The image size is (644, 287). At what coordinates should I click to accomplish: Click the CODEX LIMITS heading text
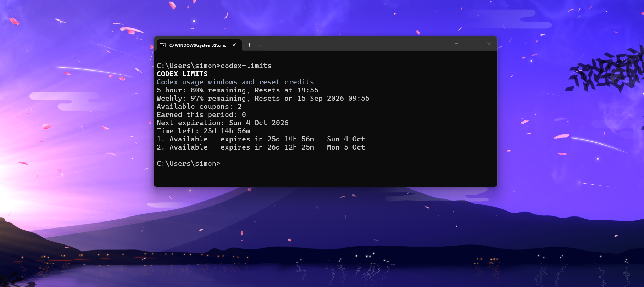click(182, 74)
